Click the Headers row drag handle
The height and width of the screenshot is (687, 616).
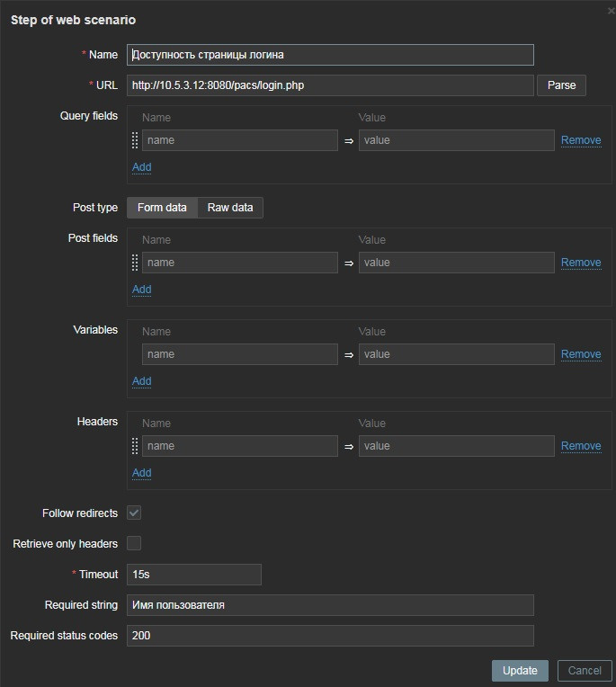135,446
